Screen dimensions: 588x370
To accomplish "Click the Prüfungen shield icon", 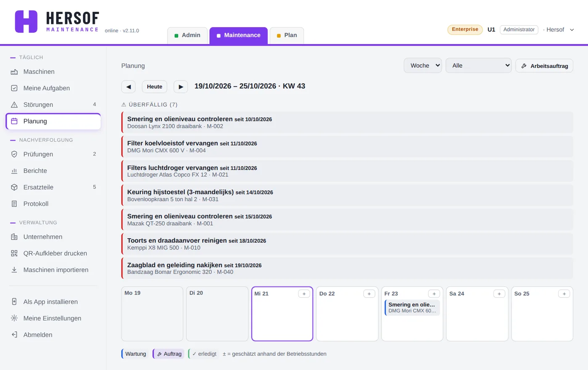I will tap(14, 154).
